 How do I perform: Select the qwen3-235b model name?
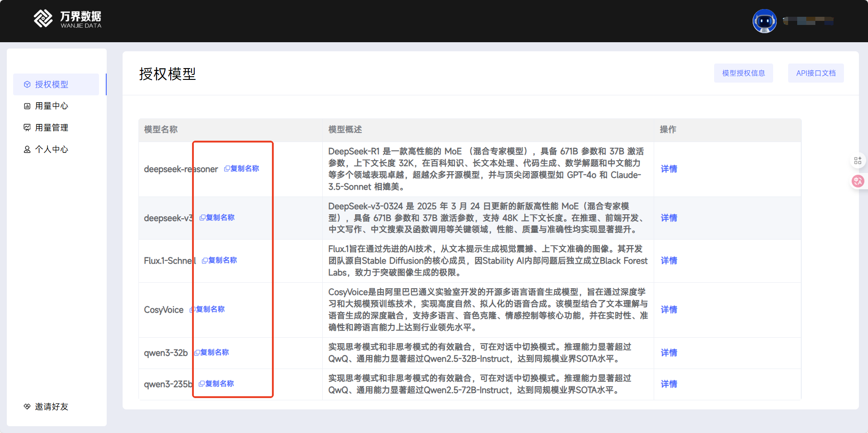168,384
